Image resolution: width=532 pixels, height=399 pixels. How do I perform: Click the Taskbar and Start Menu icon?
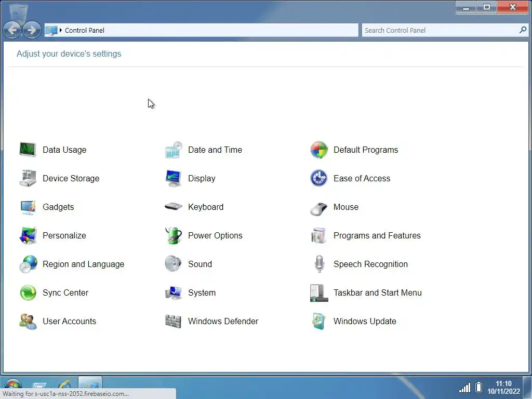pyautogui.click(x=319, y=292)
